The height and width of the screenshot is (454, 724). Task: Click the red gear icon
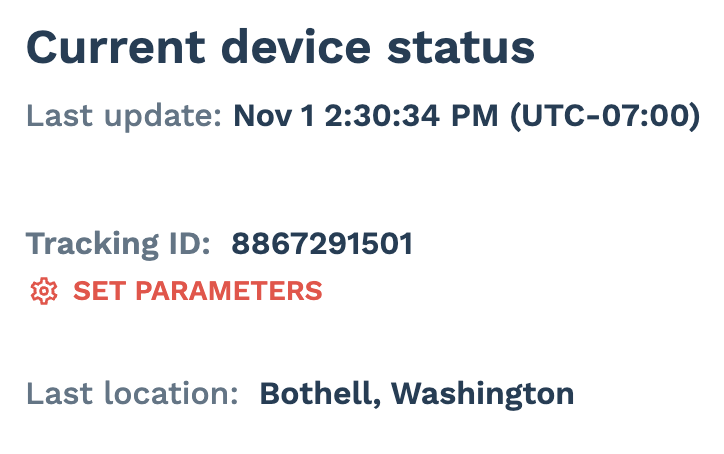point(44,291)
